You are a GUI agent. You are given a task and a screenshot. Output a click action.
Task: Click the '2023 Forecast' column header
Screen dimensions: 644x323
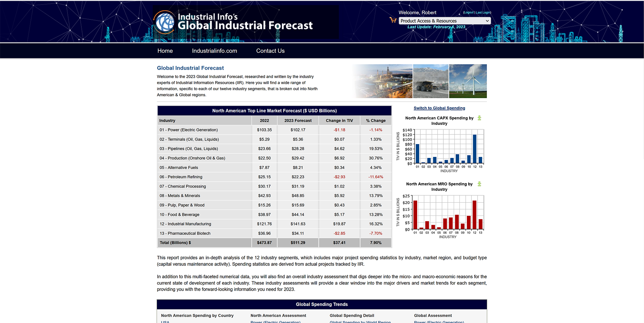point(298,120)
